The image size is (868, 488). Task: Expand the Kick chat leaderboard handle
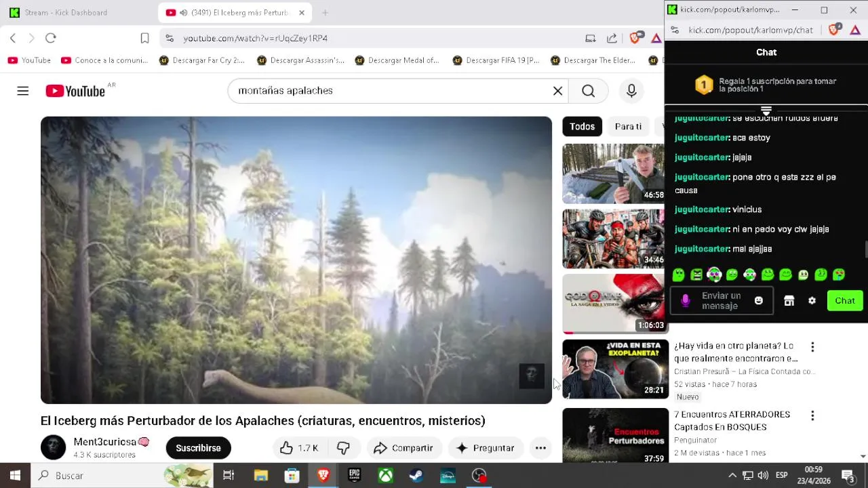click(766, 110)
